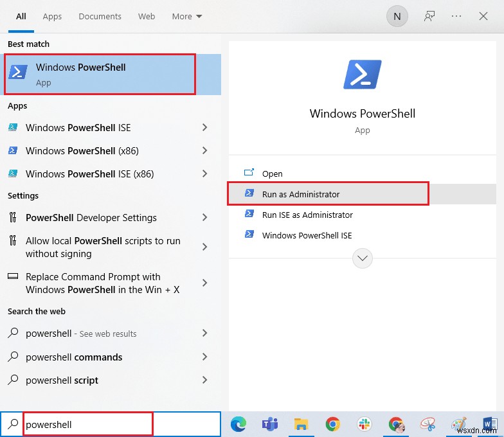Click Open in the actions list
The width and height of the screenshot is (504, 437).
273,174
